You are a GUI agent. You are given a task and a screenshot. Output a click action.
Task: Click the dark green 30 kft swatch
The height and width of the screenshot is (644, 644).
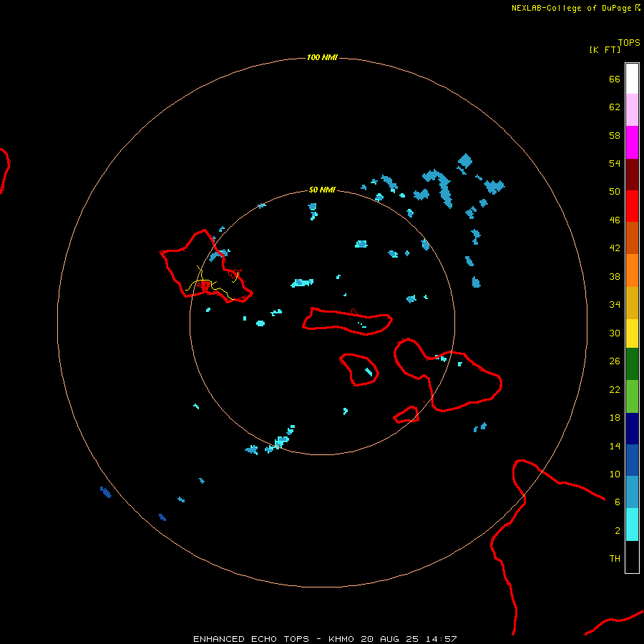632,364
